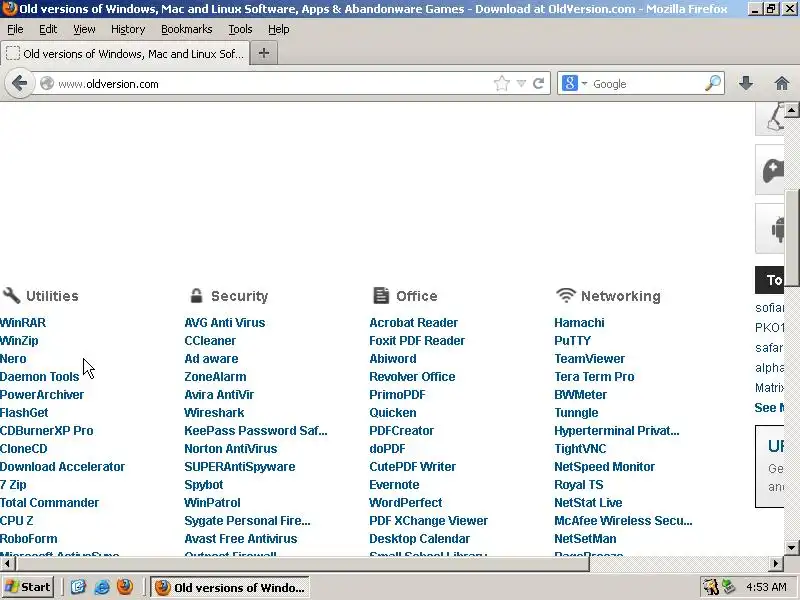
Task: Open the Foxit PDF Reader link
Action: tap(417, 340)
